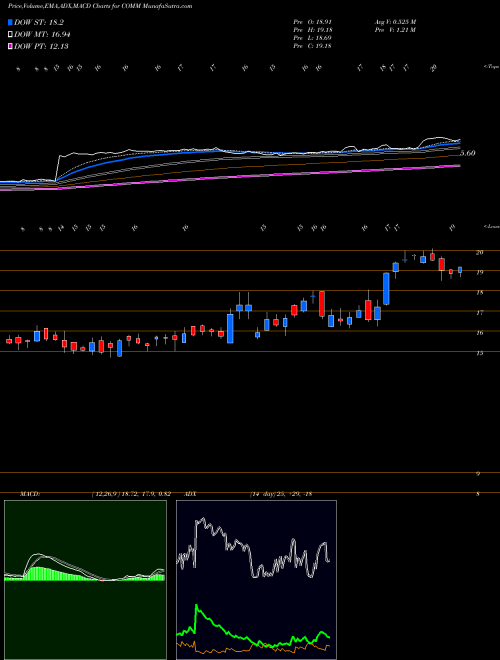The height and width of the screenshot is (660, 500).
Task: Click the 'Pre V: 1.21 M' volume text
Action: pos(395,30)
